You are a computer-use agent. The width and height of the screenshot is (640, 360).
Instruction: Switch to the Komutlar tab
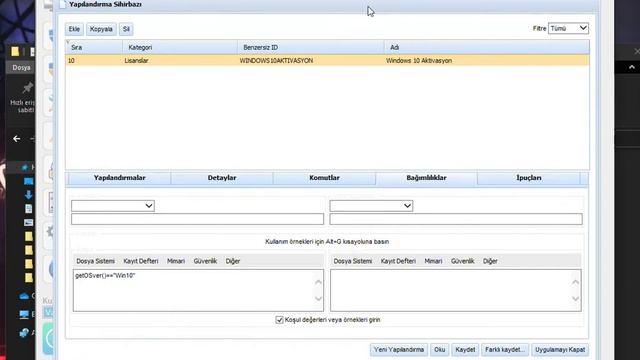point(324,178)
